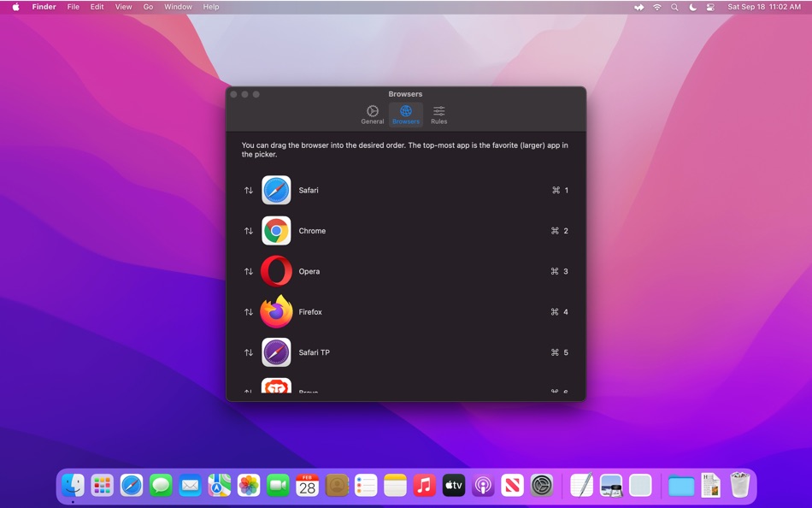This screenshot has width=812, height=508.
Task: Open Finder from the Dock
Action: tap(73, 486)
